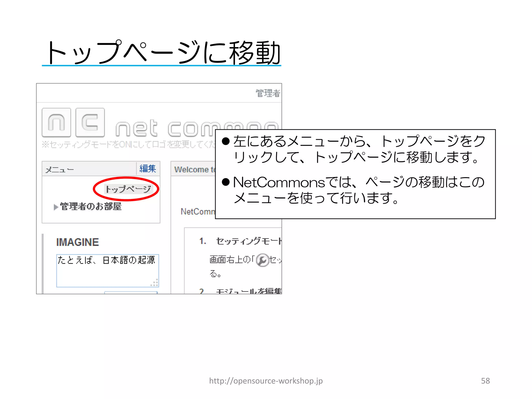This screenshot has height=399, width=532.
Task: Click the 'c' logo tile
Action: [x=90, y=123]
